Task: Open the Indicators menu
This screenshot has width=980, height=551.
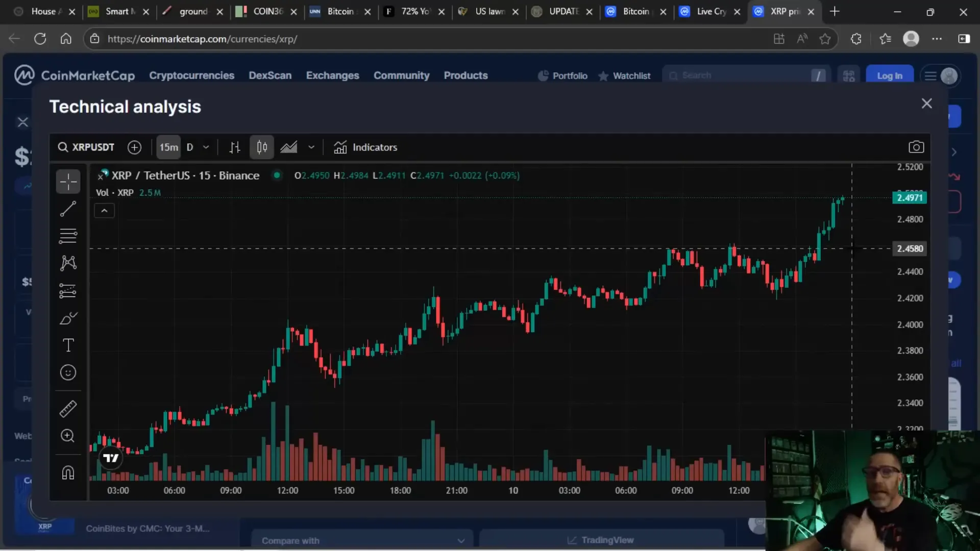Action: 365,147
